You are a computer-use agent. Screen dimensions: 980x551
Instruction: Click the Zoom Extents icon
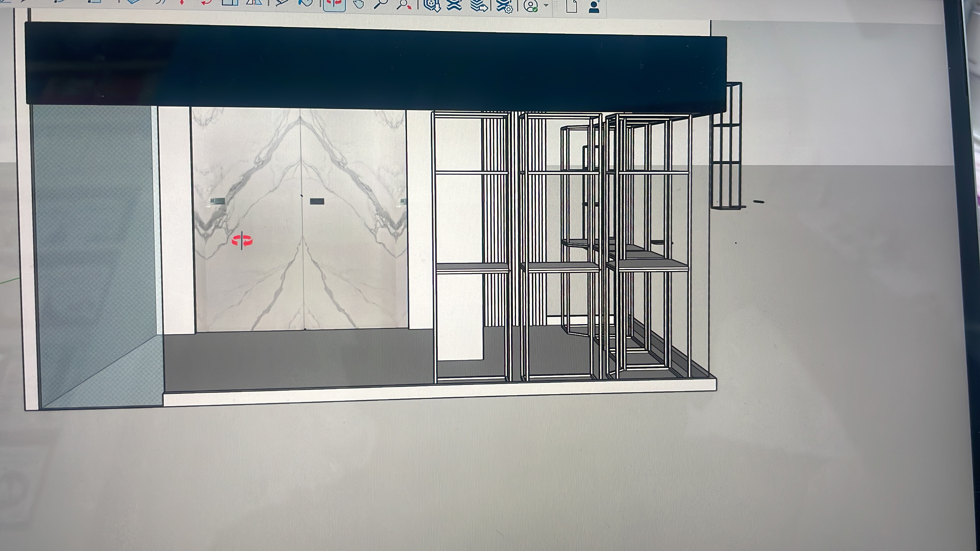(404, 5)
